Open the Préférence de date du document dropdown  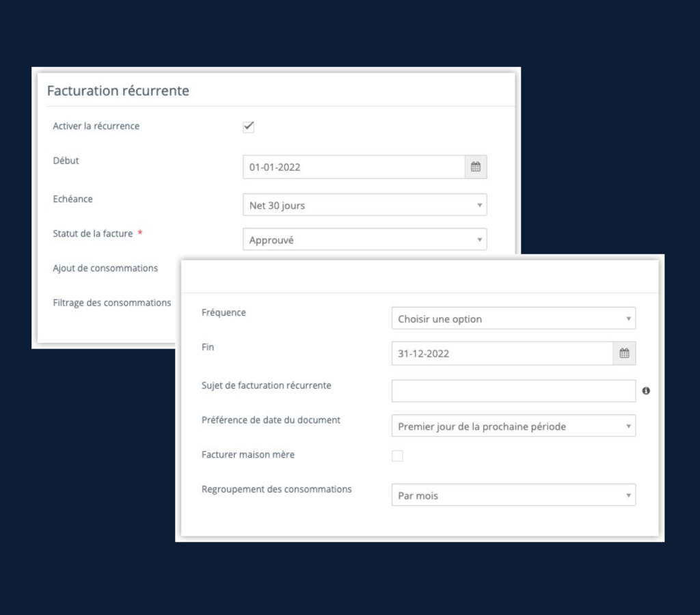pos(513,426)
